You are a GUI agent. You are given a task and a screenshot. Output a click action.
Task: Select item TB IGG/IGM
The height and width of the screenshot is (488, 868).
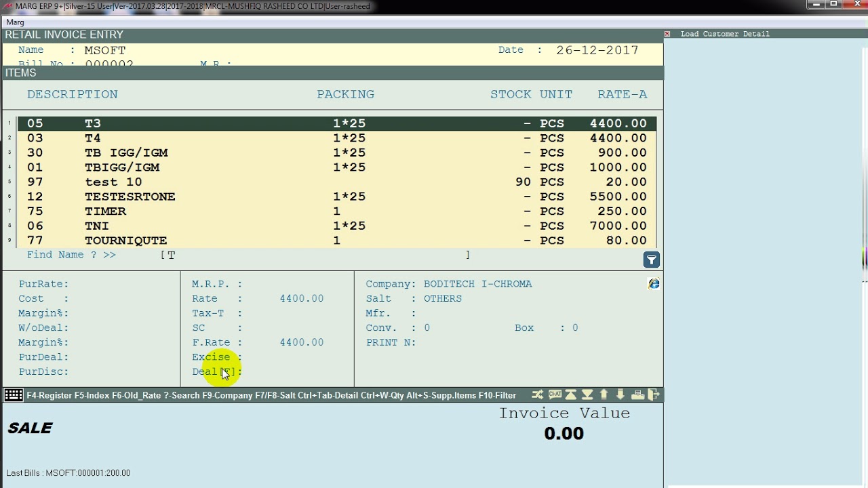tap(336, 152)
